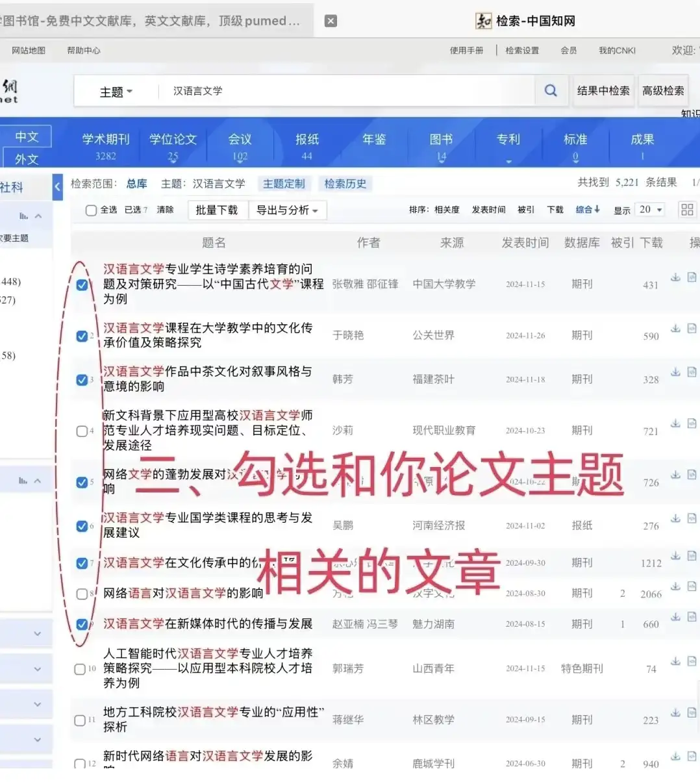Image resolution: width=700 pixels, height=782 pixels.
Task: Uncheck the first article's checkbox
Action: [x=82, y=284]
